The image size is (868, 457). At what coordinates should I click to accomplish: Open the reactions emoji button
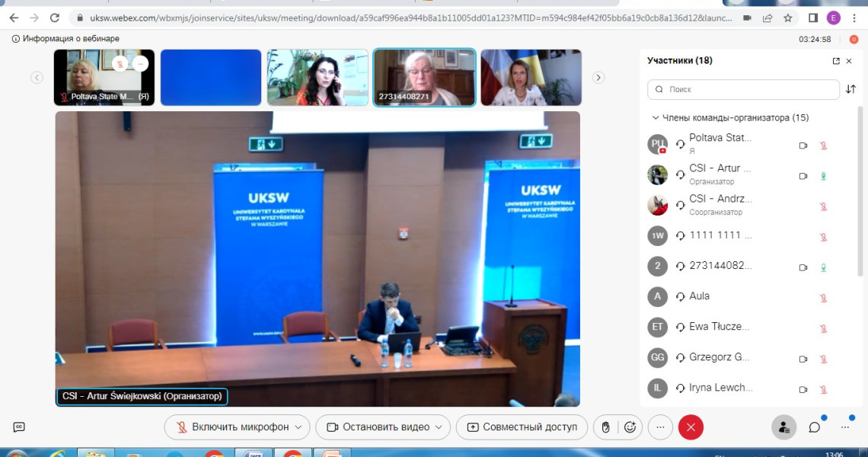(x=630, y=427)
